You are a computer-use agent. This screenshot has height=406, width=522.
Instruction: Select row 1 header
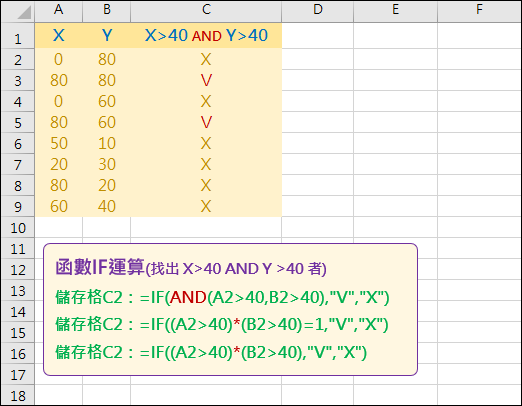(x=18, y=36)
